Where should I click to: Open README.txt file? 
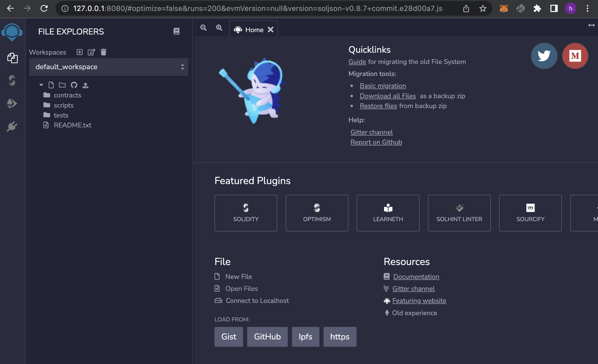(72, 125)
